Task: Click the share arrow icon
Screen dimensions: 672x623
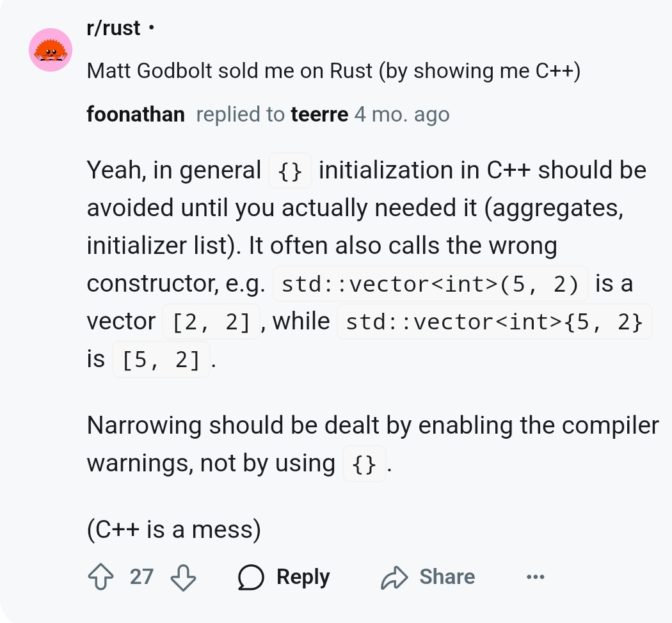Action: coord(394,577)
